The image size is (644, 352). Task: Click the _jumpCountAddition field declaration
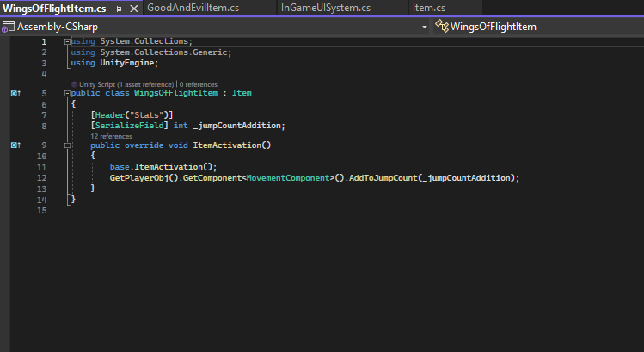(239, 126)
